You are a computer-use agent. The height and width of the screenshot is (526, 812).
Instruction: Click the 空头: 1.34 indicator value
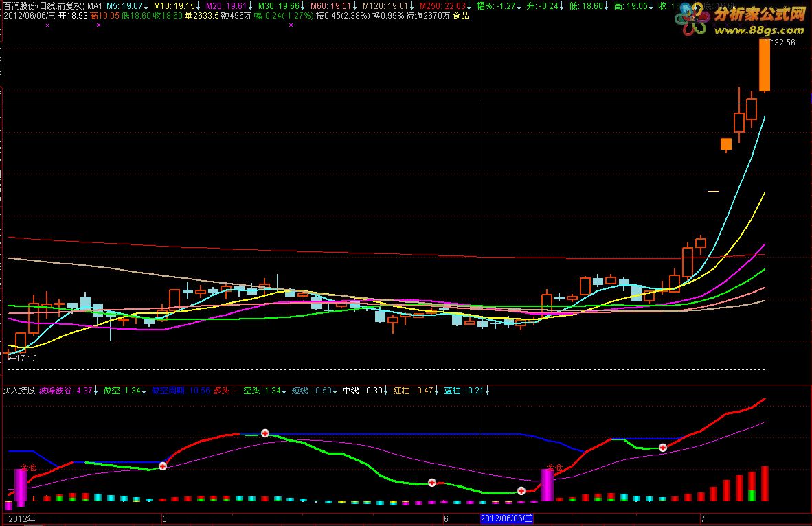(x=262, y=390)
